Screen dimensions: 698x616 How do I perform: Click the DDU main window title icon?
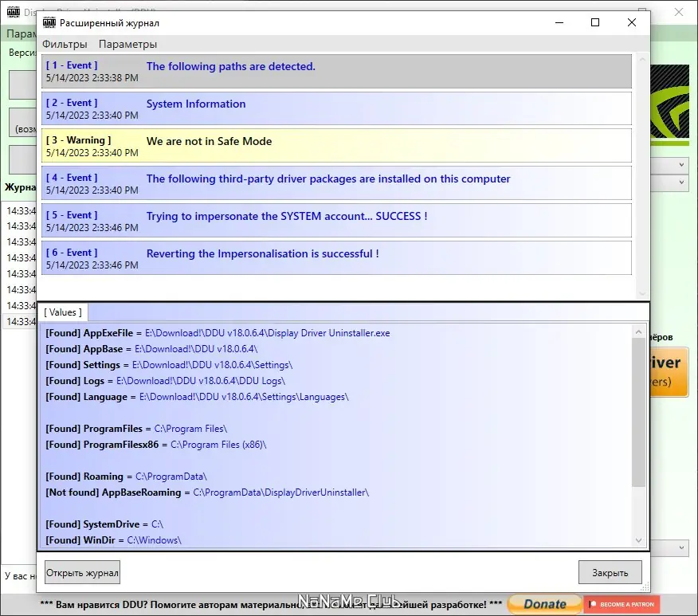pyautogui.click(x=14, y=12)
